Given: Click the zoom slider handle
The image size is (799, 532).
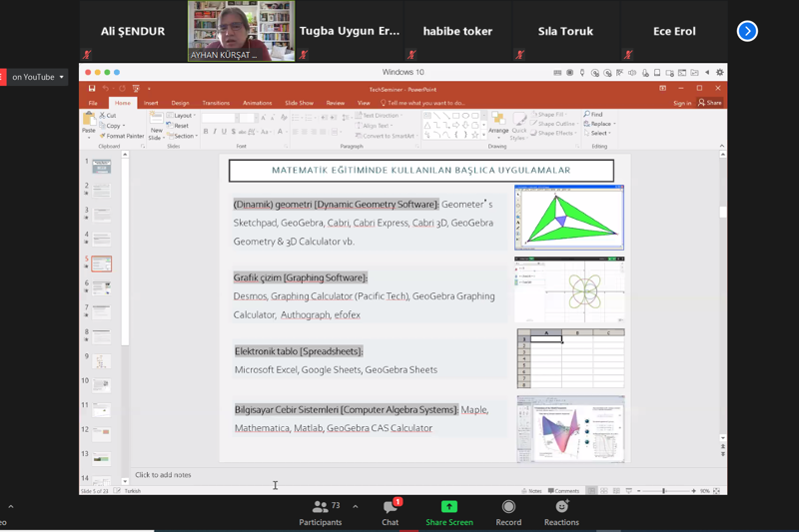Looking at the screenshot, I should (x=663, y=491).
